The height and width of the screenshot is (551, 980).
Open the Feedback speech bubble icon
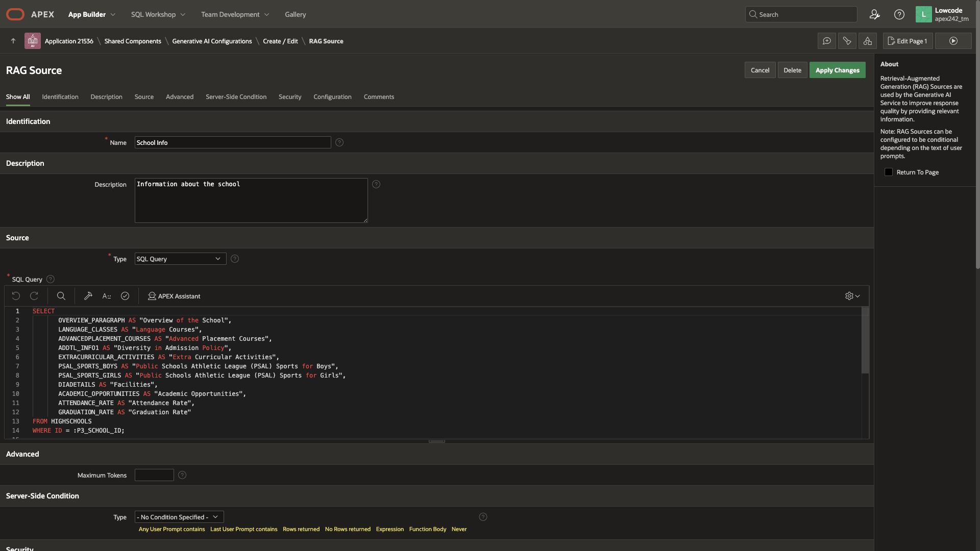[826, 41]
